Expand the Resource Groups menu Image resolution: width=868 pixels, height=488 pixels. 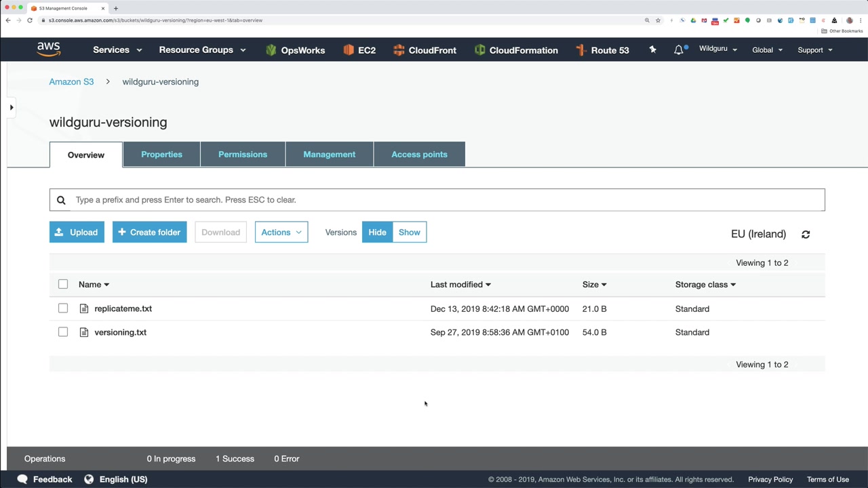coord(202,50)
